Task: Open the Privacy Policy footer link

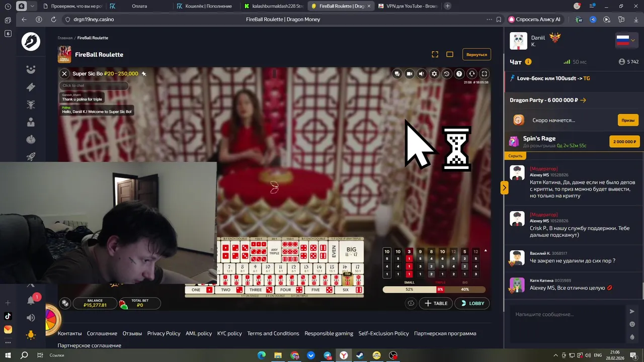Action: (x=164, y=333)
